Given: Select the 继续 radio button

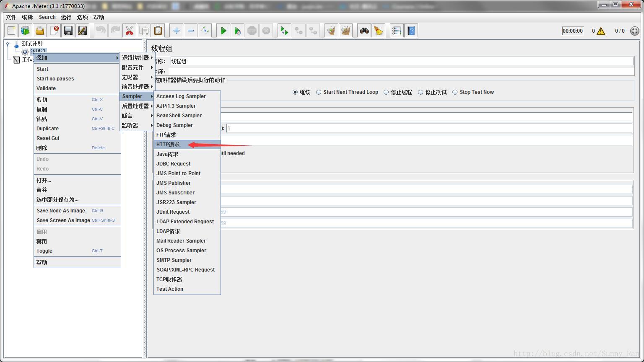Looking at the screenshot, I should 295,92.
